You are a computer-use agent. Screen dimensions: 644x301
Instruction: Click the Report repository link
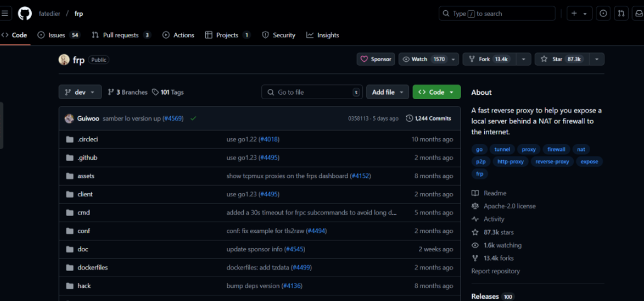pyautogui.click(x=495, y=271)
